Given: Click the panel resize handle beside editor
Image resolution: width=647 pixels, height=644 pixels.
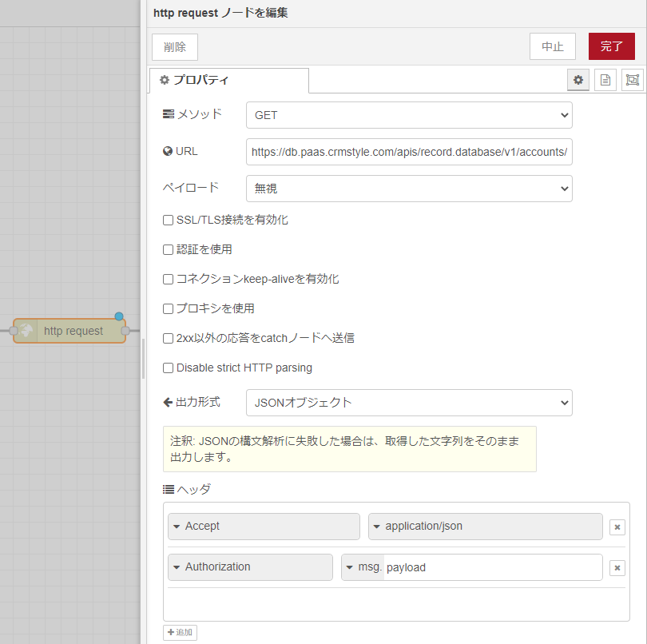Looking at the screenshot, I should click(x=143, y=359).
